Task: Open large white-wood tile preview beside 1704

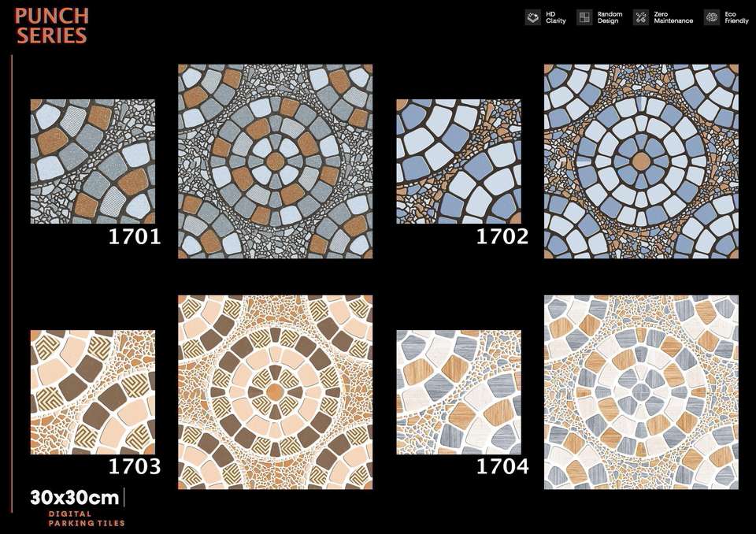Action: click(x=641, y=392)
